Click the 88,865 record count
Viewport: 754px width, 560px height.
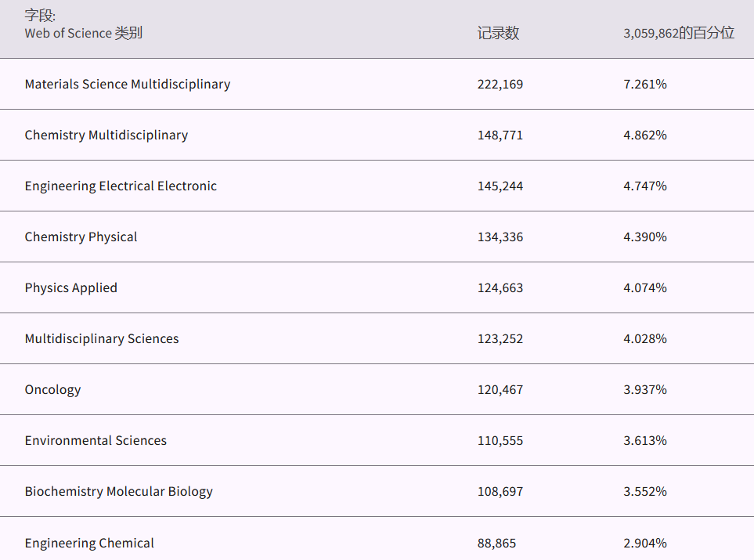click(497, 543)
